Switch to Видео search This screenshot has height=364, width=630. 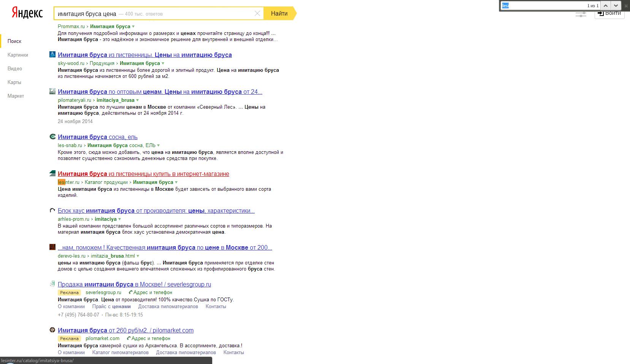(15, 68)
